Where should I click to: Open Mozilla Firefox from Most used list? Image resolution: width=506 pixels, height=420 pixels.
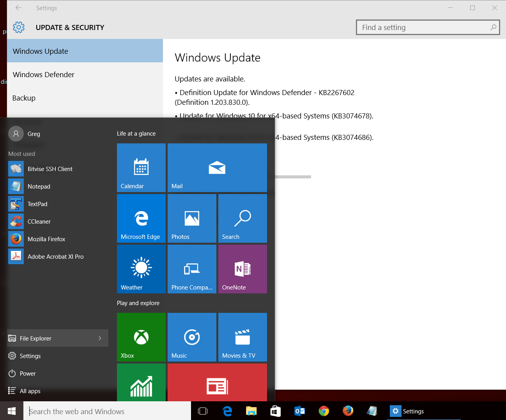pyautogui.click(x=47, y=239)
